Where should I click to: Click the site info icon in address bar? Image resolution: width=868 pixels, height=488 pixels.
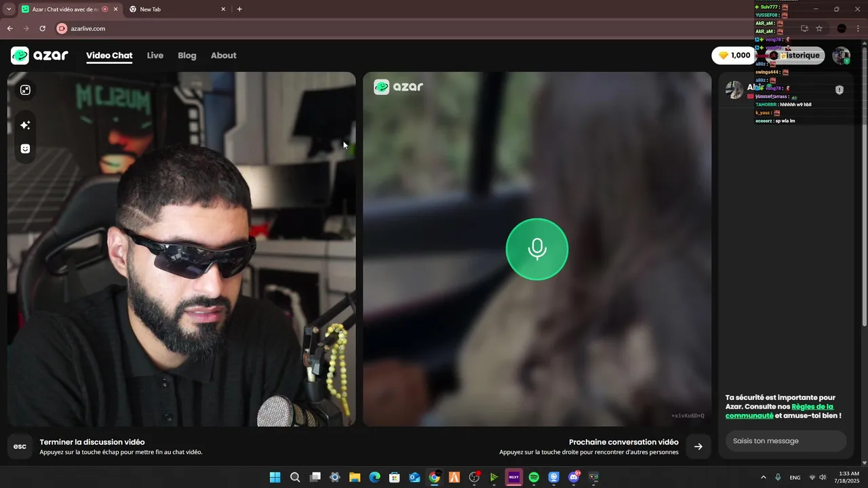coord(62,28)
